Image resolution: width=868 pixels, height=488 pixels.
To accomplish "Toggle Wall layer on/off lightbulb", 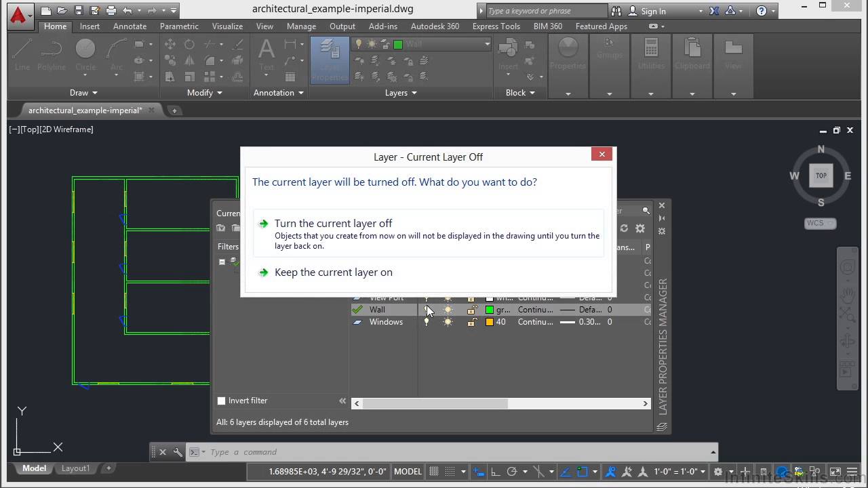I will pos(427,310).
